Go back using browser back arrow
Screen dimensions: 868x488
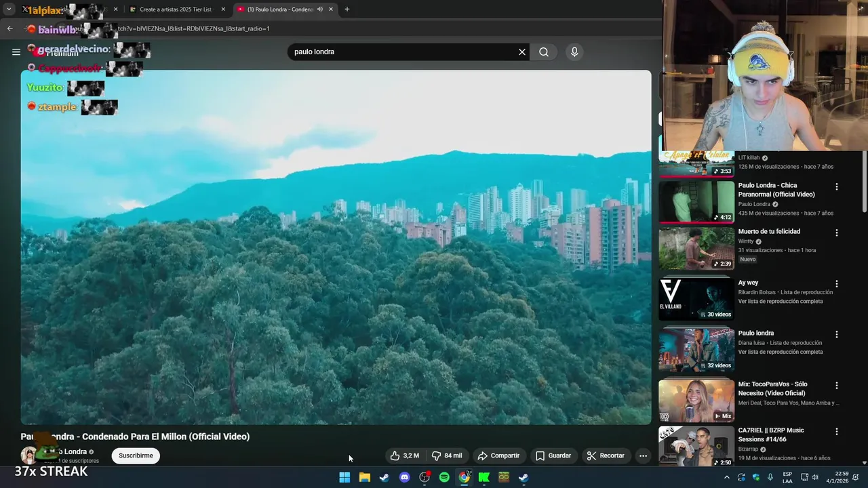(9, 28)
